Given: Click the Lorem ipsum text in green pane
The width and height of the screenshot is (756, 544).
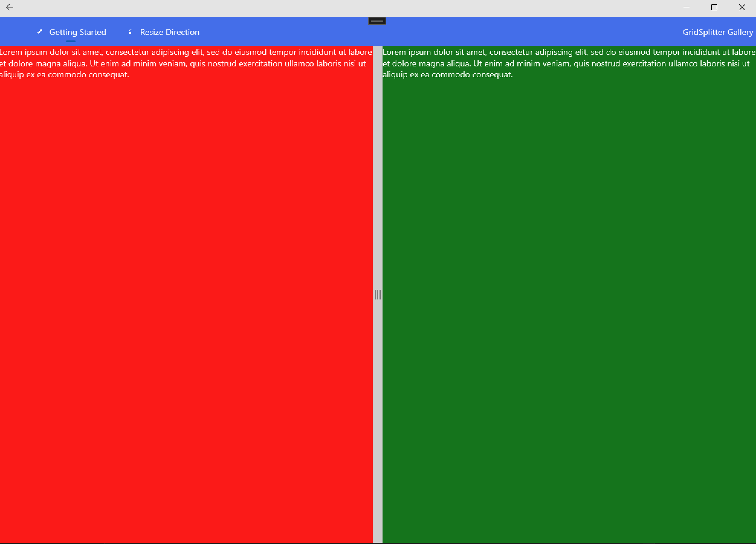Looking at the screenshot, I should point(569,63).
